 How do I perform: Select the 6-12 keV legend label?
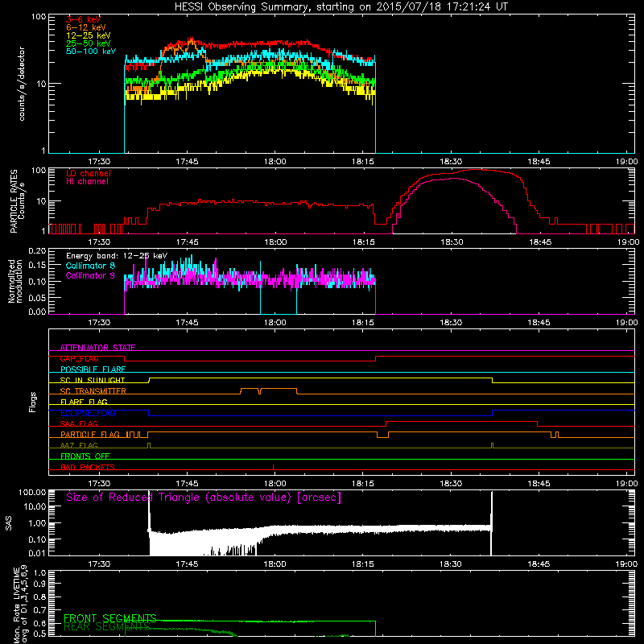point(86,27)
